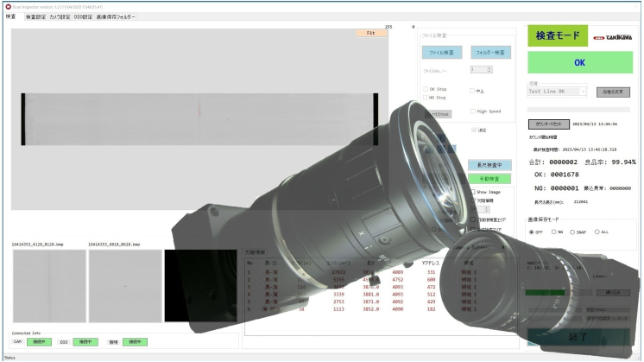Switch to the カメラ設定 tab
Screen dimensions: 644x362
(60, 16)
